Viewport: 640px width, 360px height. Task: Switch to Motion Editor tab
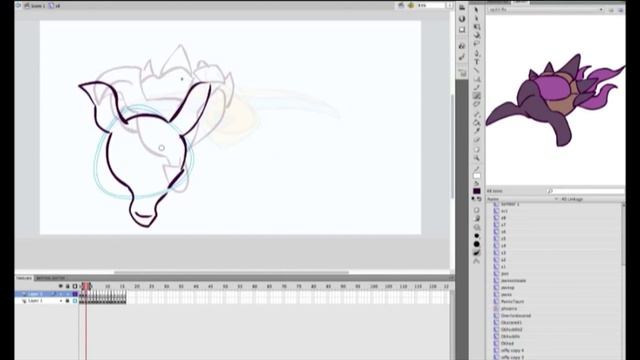tap(51, 278)
